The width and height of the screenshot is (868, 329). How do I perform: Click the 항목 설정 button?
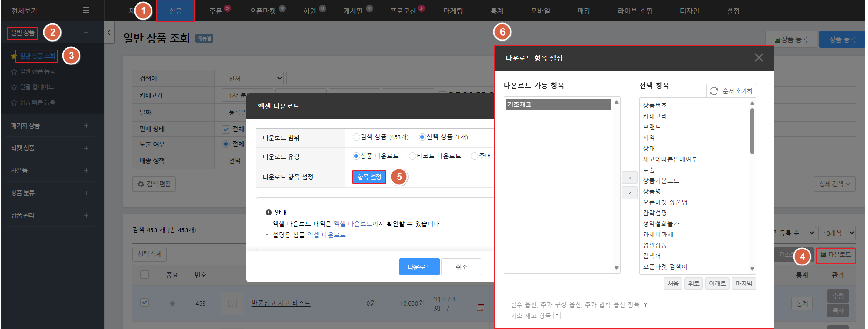[x=369, y=177]
